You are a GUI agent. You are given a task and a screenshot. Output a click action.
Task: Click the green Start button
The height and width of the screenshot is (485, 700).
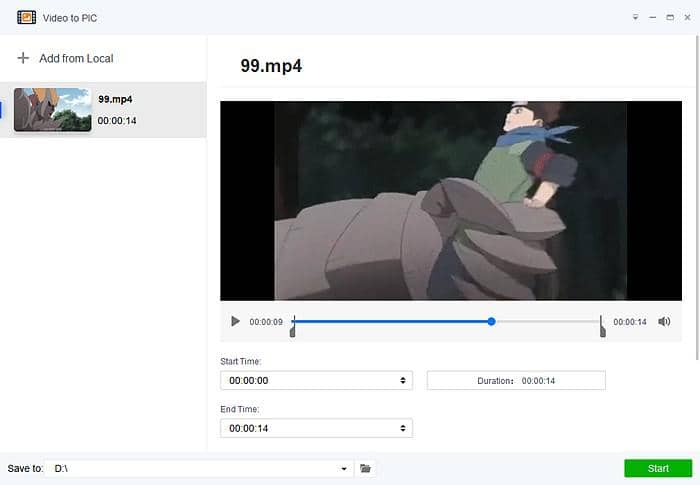pos(658,468)
